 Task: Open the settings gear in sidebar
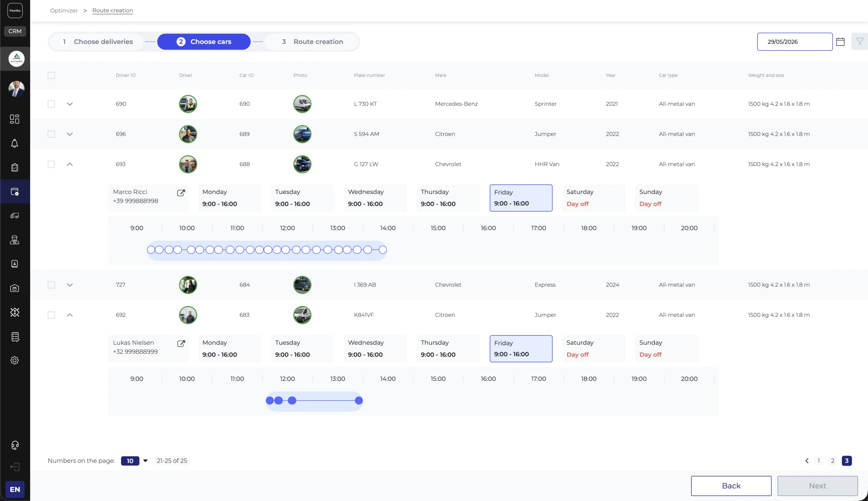pyautogui.click(x=15, y=360)
